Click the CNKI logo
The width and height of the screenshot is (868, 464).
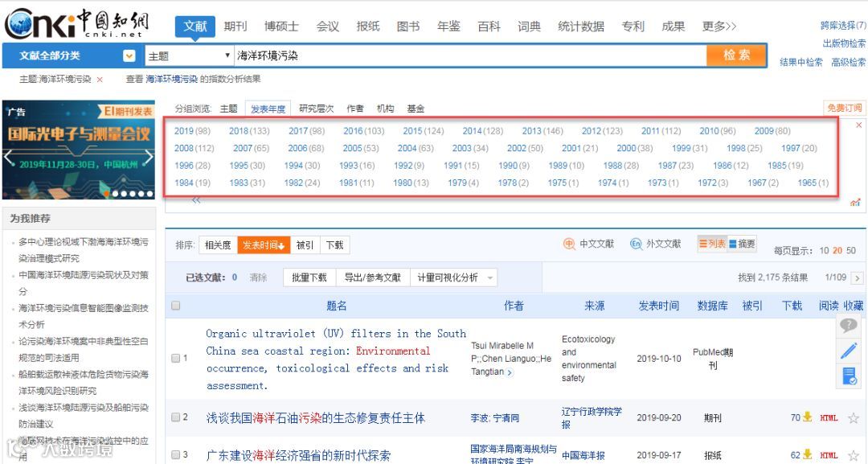pos(76,23)
